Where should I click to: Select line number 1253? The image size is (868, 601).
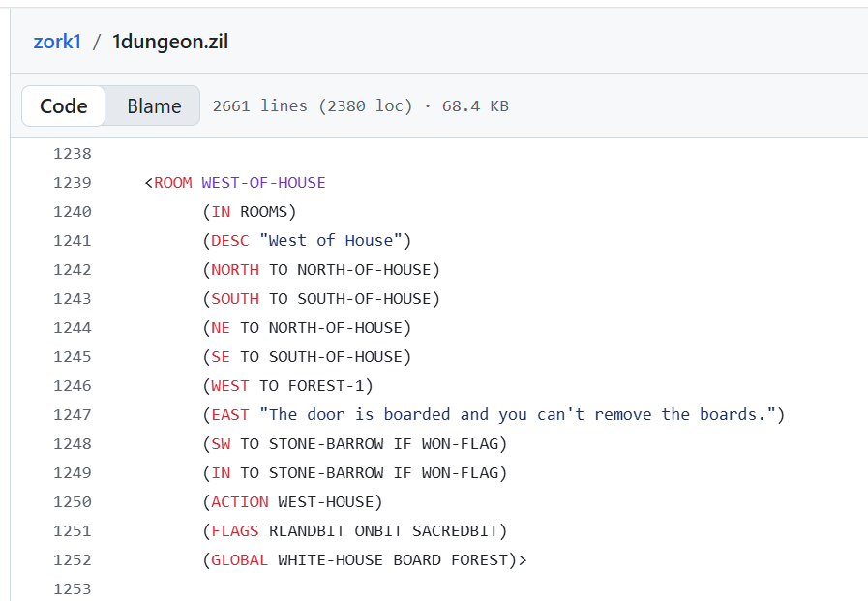(x=72, y=588)
